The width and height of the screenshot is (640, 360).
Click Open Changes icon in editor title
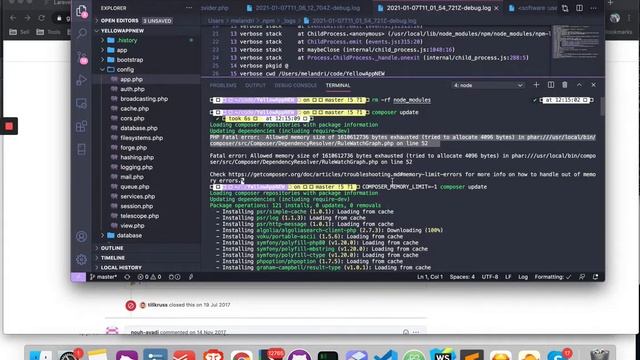pos(565,8)
